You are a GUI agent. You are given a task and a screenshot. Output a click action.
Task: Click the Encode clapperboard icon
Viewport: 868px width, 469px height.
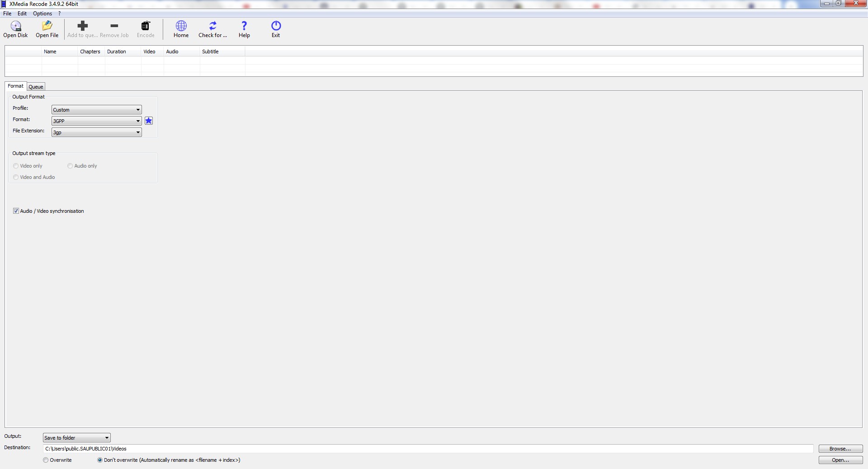(146, 26)
